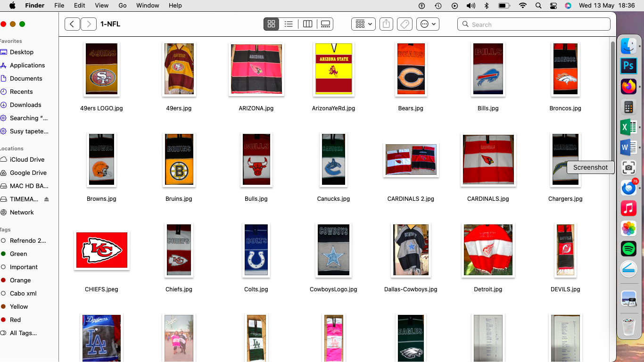Open Photos from the Dock
Viewport: 644px width, 362px height.
pyautogui.click(x=628, y=228)
